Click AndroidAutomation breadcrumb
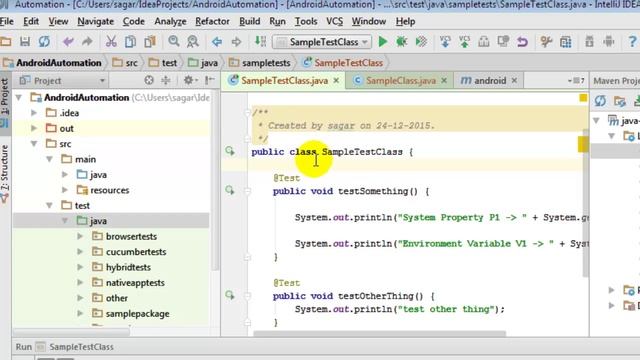640x360 pixels. 52,63
